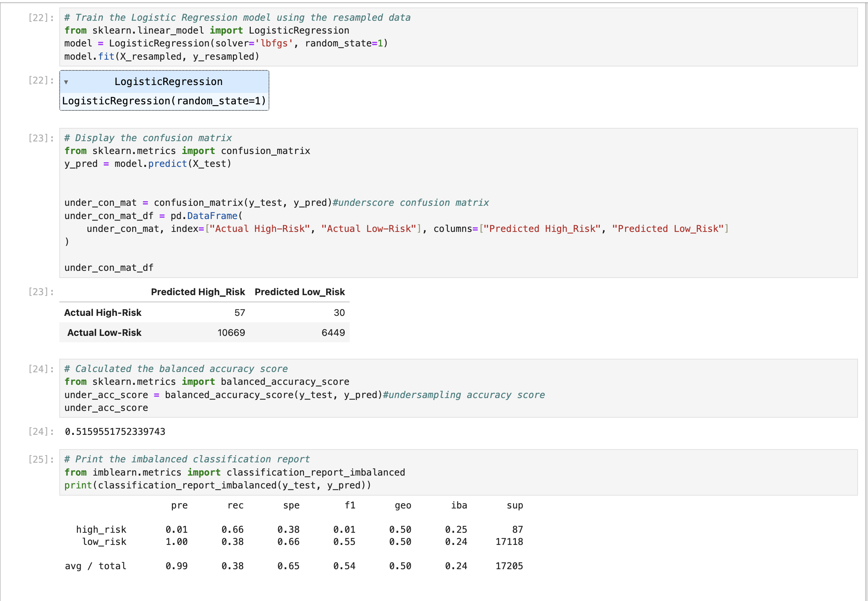The width and height of the screenshot is (868, 601).
Task: Click the high_risk row label in report
Action: [101, 530]
